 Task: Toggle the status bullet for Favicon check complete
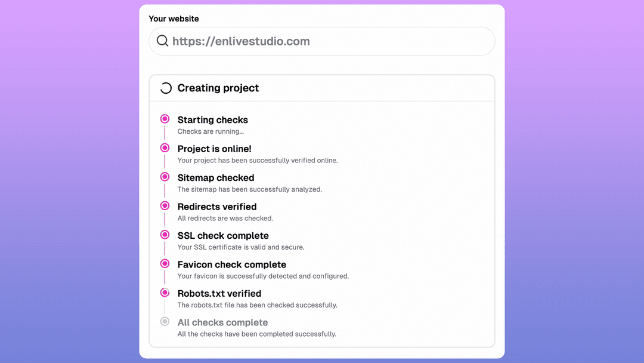[x=165, y=263]
